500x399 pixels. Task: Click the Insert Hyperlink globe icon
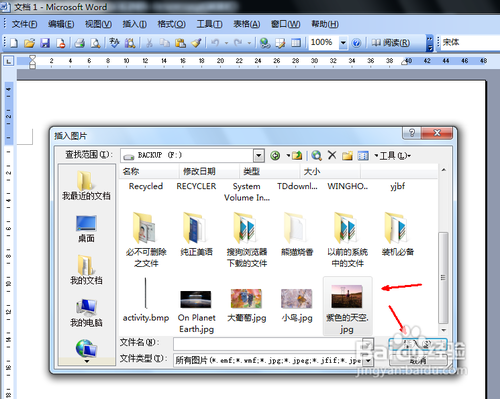click(x=265, y=43)
